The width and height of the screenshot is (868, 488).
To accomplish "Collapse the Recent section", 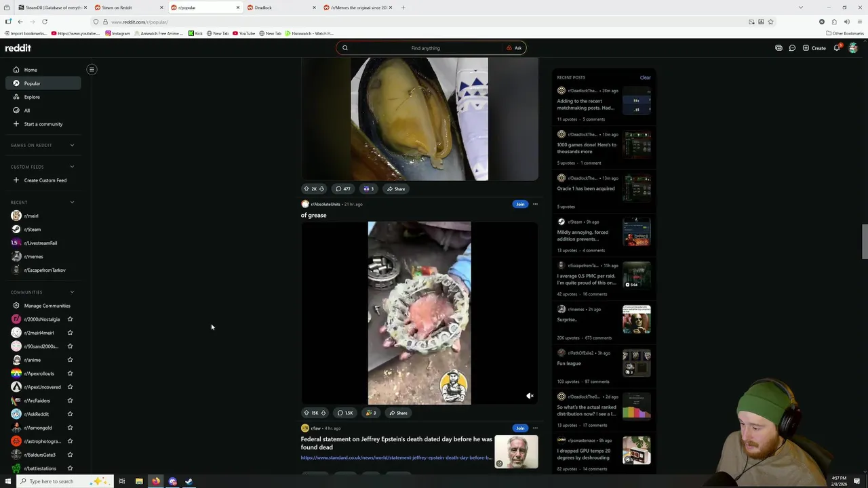I will [72, 202].
